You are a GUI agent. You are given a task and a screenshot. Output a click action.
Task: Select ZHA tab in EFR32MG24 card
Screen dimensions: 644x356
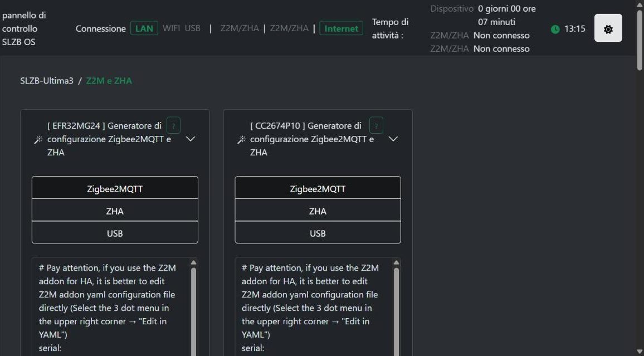click(x=115, y=211)
